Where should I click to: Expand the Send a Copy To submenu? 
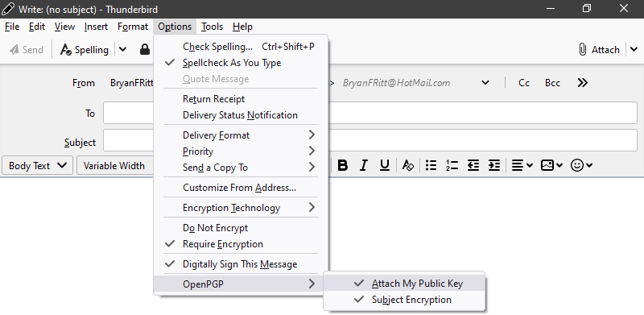pos(241,168)
